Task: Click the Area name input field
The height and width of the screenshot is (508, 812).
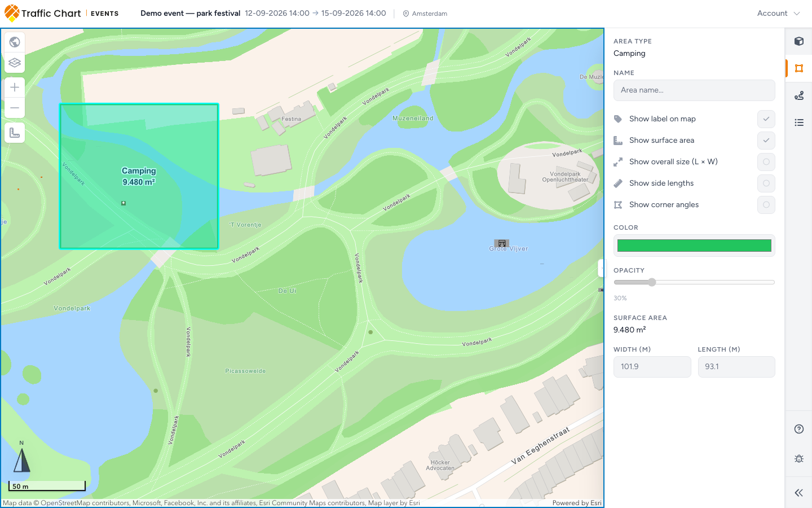Action: 694,90
